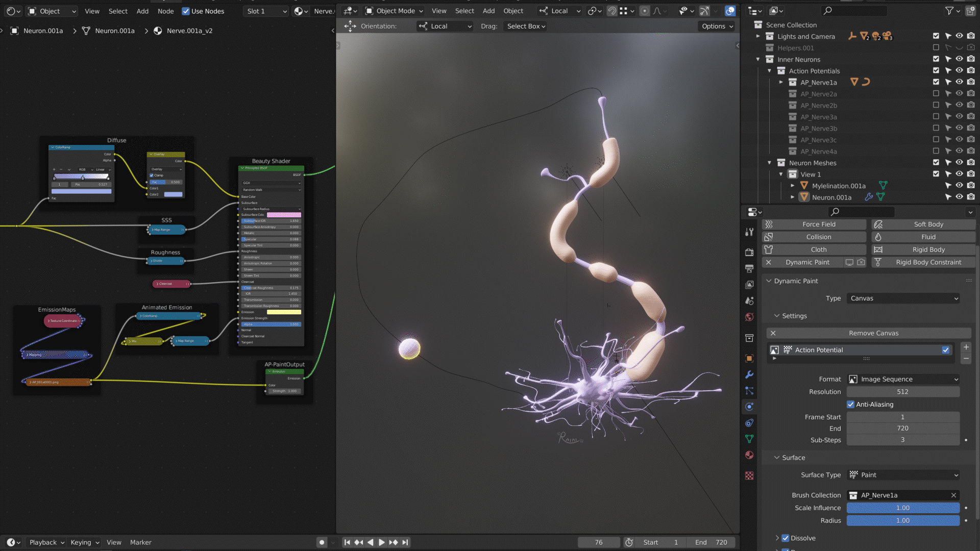The image size is (980, 551).
Task: Expand the AP_Nerve1a collection
Action: 780,82
